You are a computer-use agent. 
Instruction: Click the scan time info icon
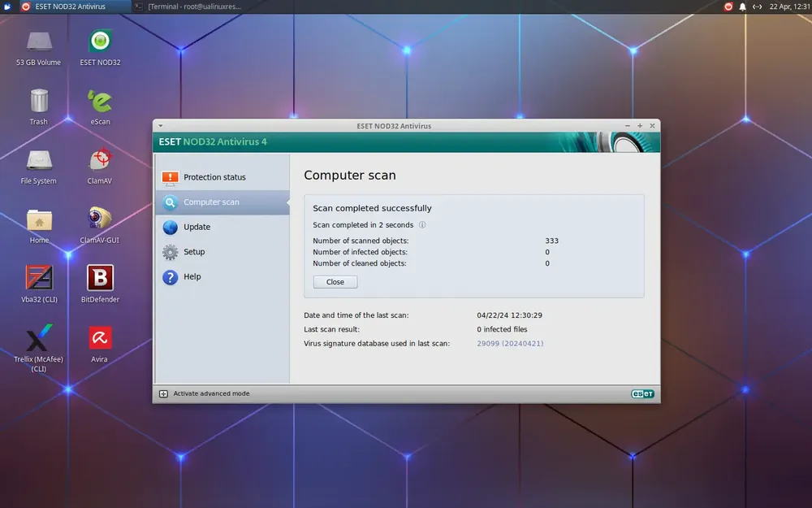click(422, 225)
